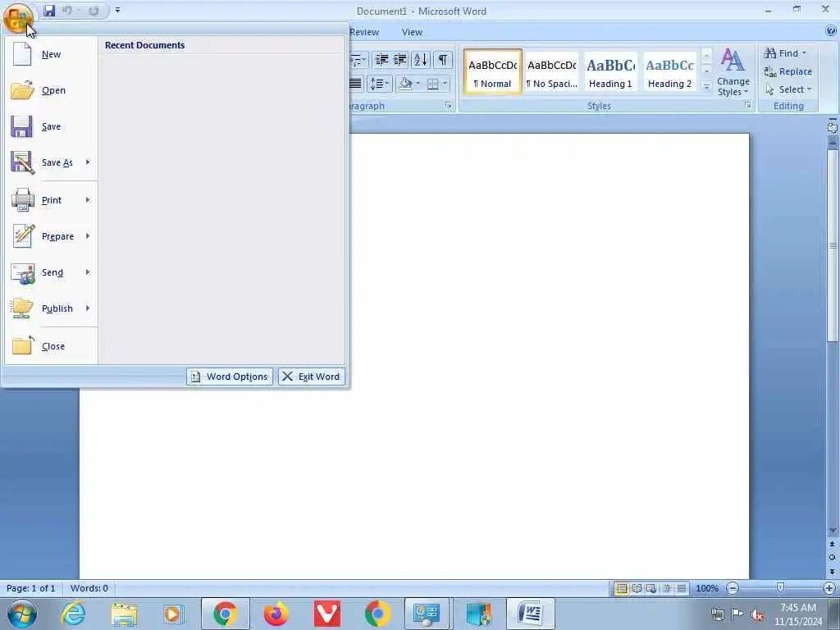
Task: Click the vertical scrollbar down arrow
Action: pyautogui.click(x=833, y=531)
